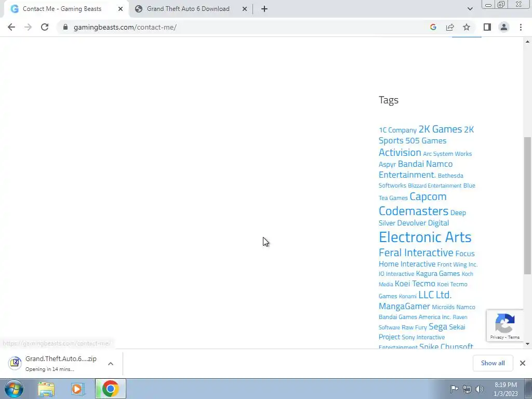Open the Arc System Works tag
The height and width of the screenshot is (399, 532).
447,154
